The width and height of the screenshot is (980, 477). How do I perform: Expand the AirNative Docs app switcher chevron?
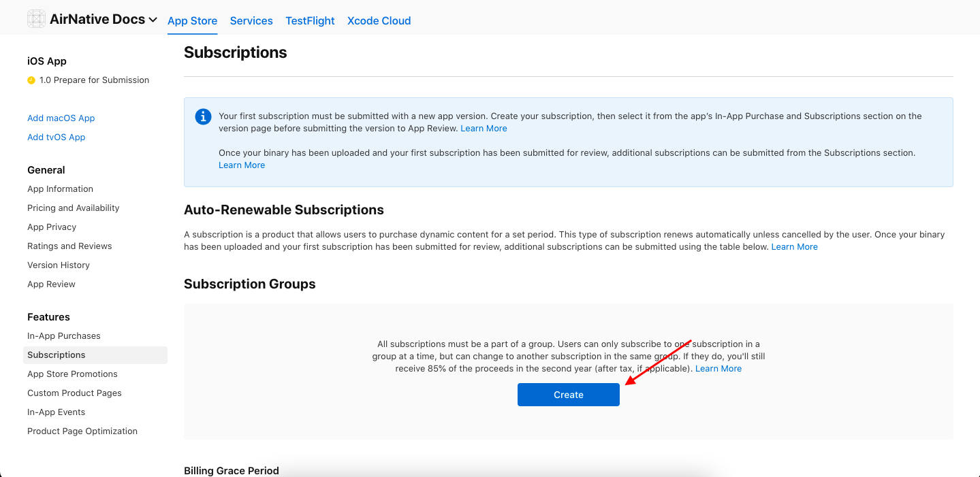pyautogui.click(x=153, y=20)
